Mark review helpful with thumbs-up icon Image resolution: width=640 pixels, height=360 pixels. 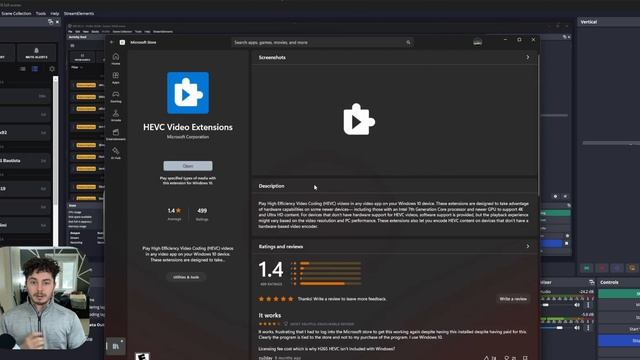click(487, 358)
